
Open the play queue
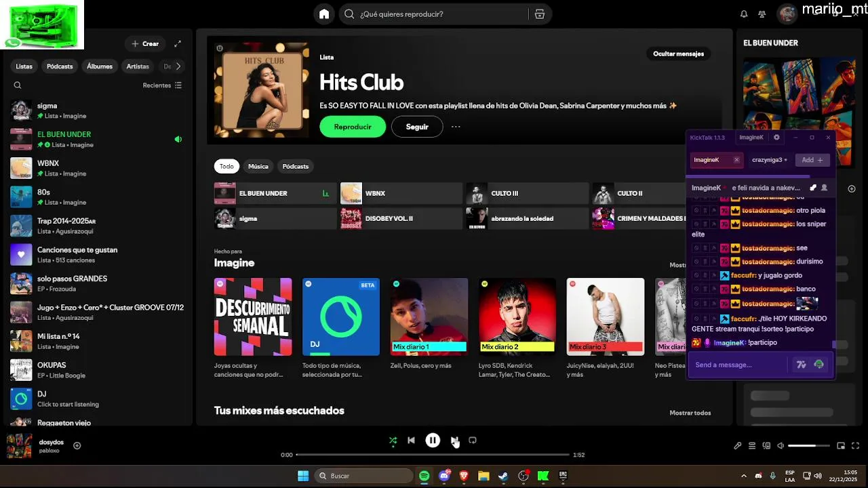(x=752, y=445)
